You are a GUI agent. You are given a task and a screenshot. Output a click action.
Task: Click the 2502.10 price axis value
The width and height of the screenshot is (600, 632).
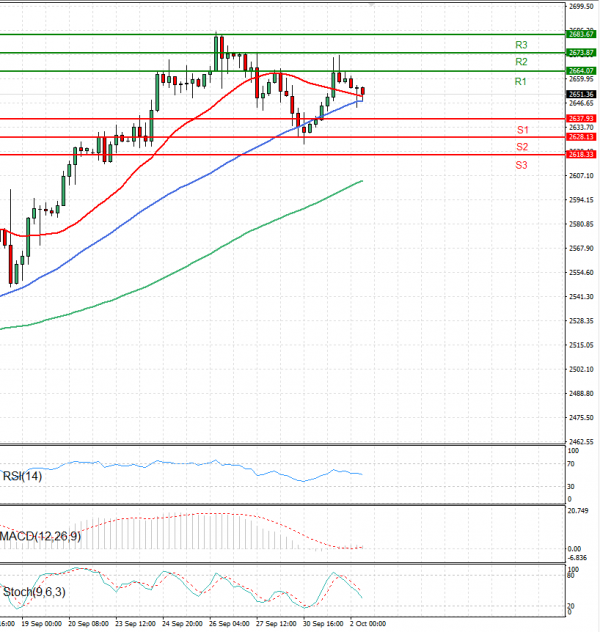(x=581, y=369)
